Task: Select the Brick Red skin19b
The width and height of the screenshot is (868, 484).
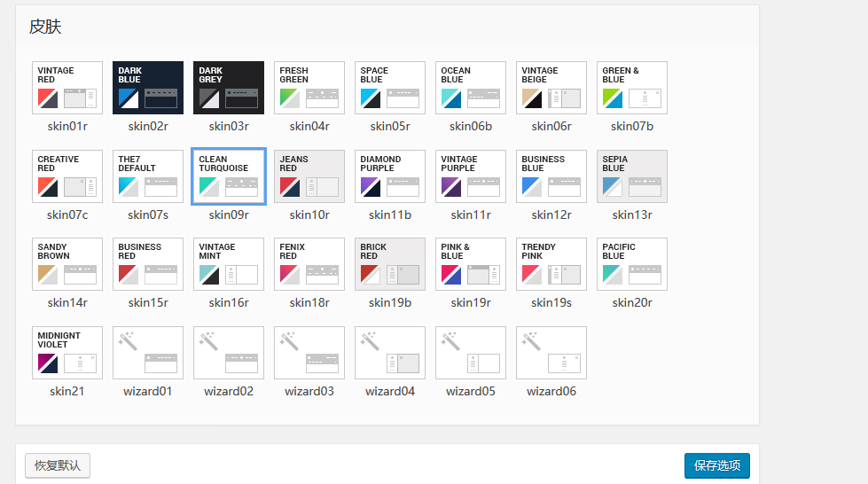Action: click(390, 264)
